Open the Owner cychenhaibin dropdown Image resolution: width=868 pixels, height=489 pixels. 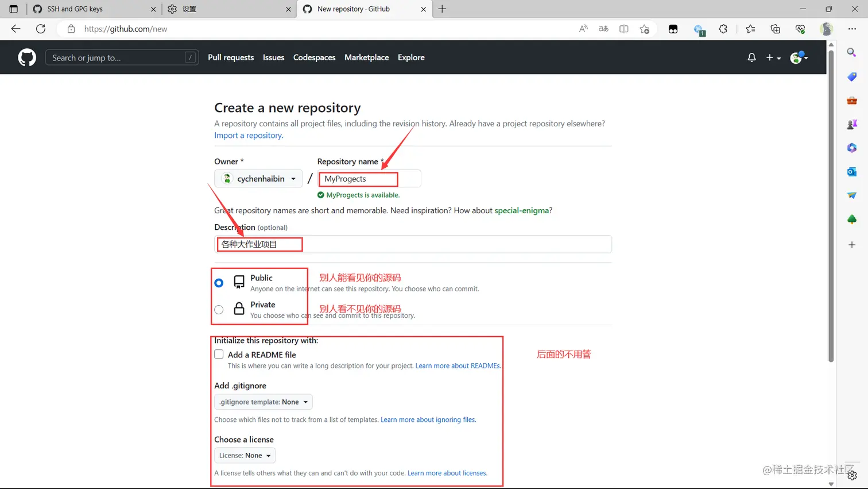[x=258, y=179]
